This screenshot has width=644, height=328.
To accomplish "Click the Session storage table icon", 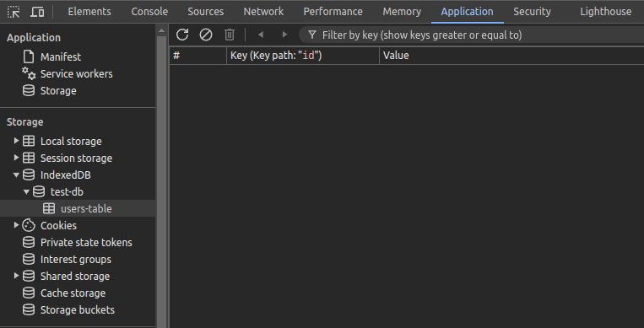I will click(x=29, y=158).
